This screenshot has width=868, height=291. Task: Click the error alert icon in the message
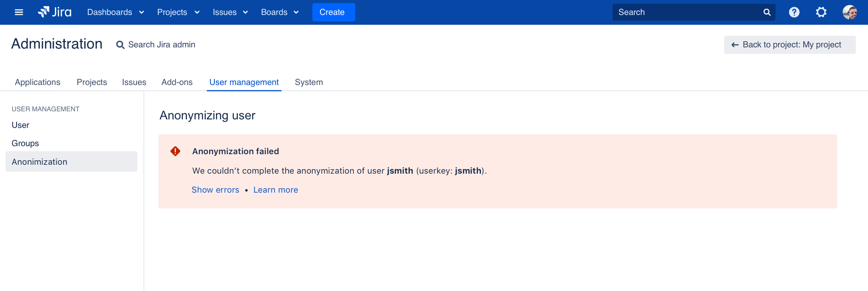[x=175, y=151]
